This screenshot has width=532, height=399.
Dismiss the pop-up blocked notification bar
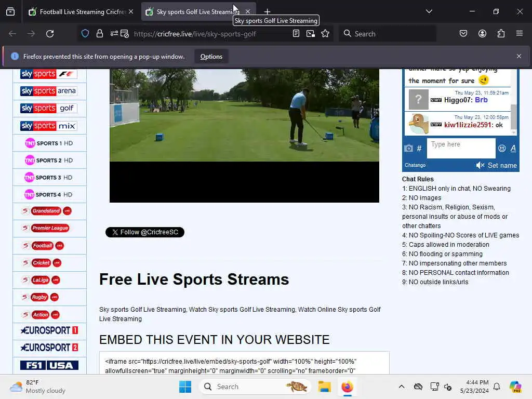(519, 56)
